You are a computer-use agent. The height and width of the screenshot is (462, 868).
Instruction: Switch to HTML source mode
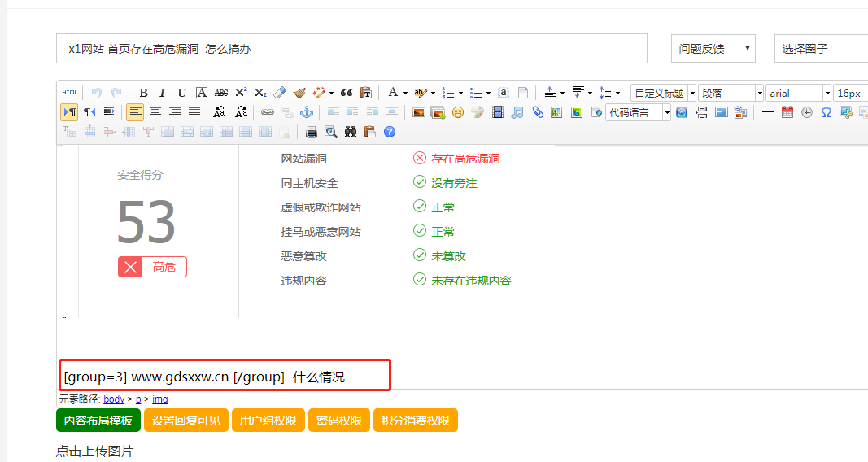(70, 93)
